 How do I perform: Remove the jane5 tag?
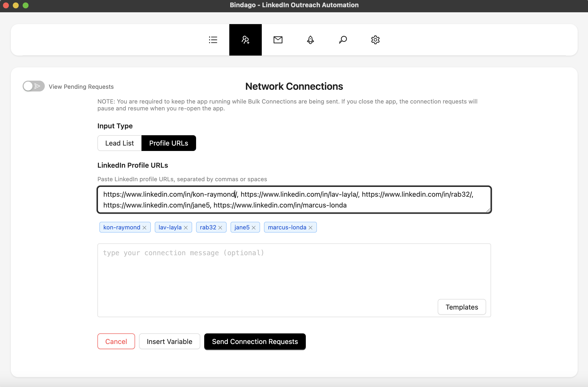click(254, 227)
